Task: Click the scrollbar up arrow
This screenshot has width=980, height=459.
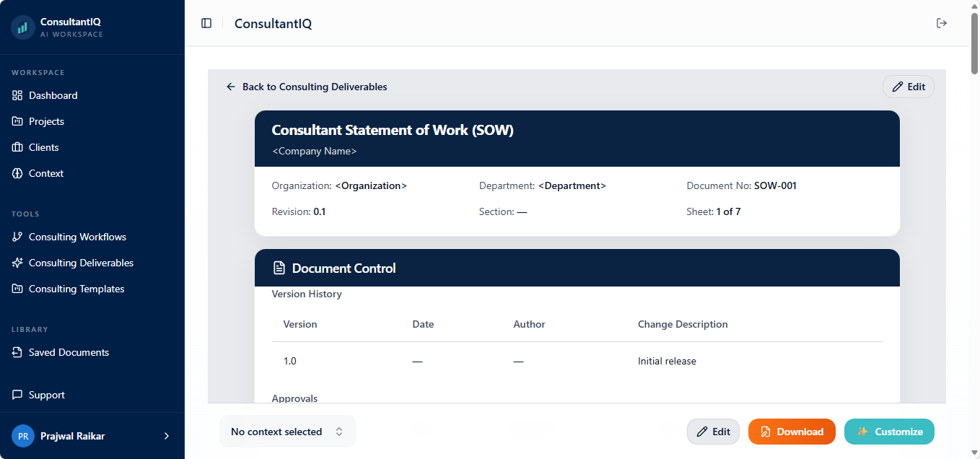Action: pyautogui.click(x=974, y=6)
